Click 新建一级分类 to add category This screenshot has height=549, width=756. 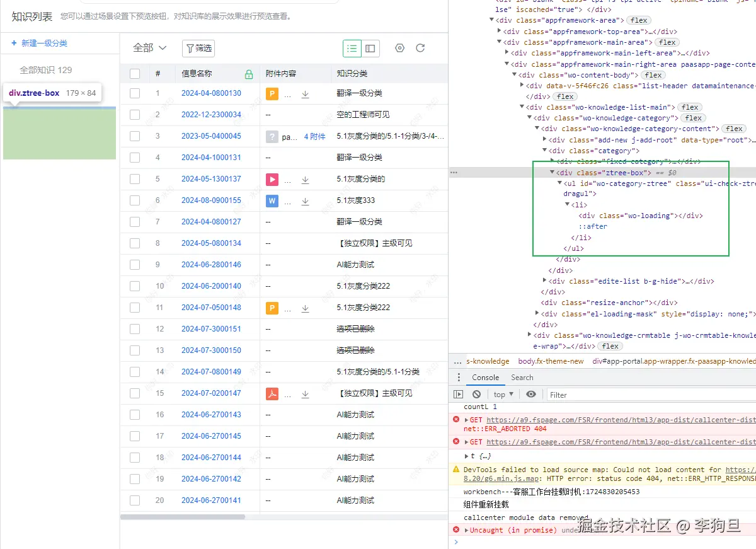(39, 43)
